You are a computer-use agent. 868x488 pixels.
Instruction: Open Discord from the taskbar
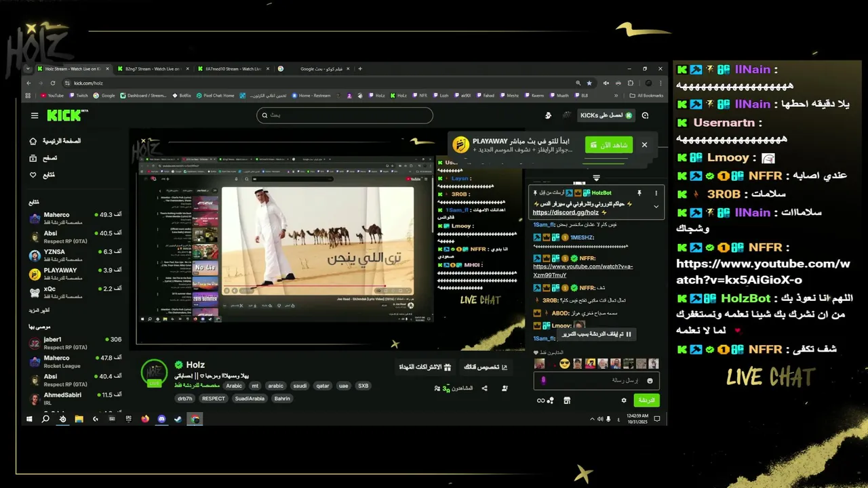coord(161,419)
